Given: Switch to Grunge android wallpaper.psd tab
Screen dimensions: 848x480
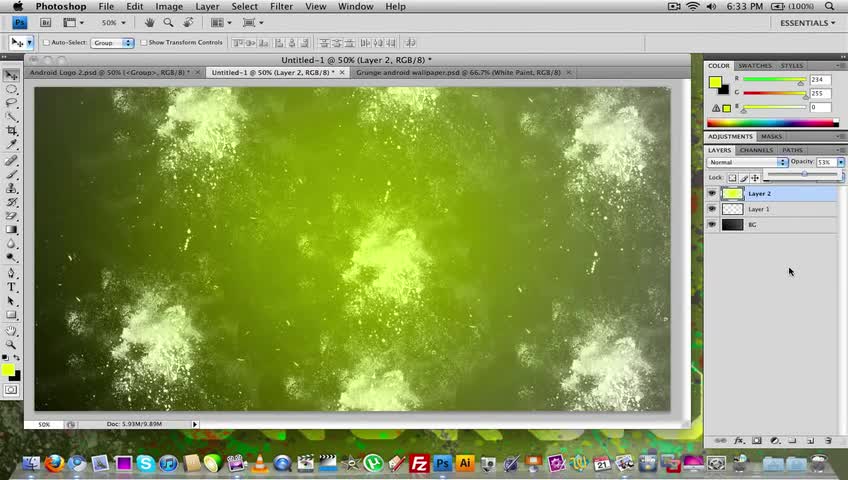Looking at the screenshot, I should 458,72.
